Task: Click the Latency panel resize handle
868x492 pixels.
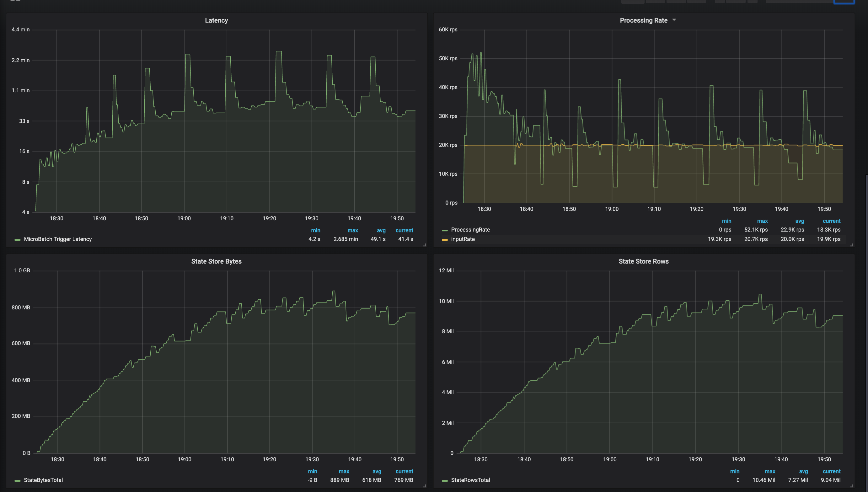Action: tap(425, 245)
